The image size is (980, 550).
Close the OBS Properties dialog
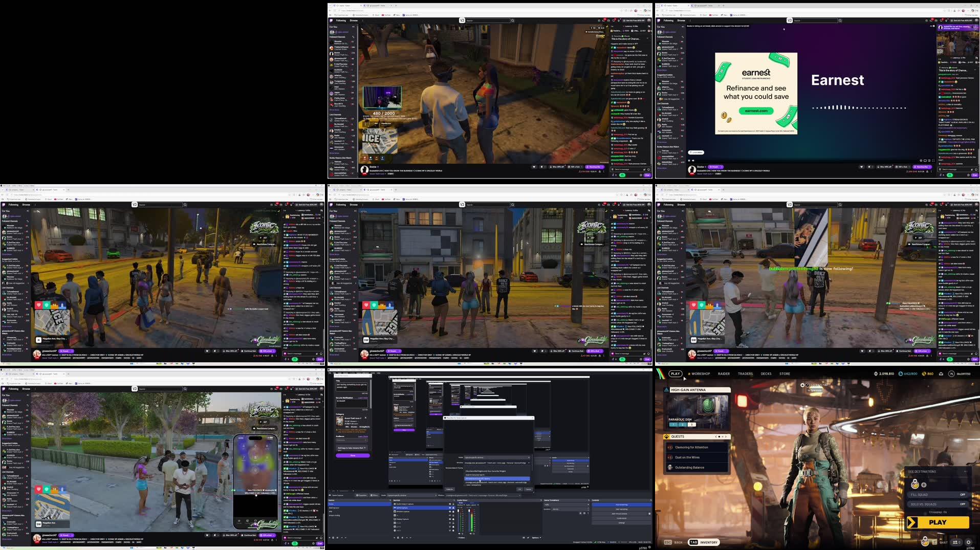coord(532,418)
